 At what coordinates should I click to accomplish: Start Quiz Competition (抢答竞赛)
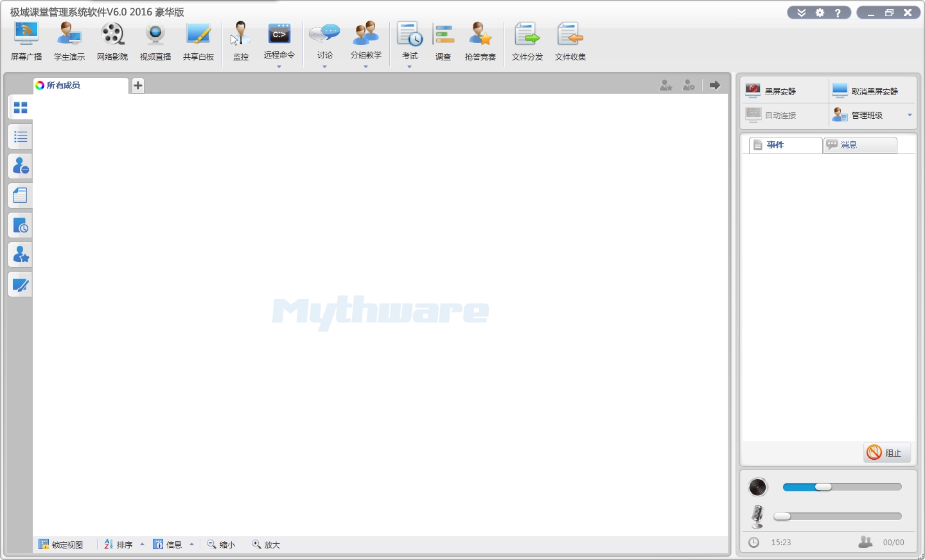pos(480,41)
